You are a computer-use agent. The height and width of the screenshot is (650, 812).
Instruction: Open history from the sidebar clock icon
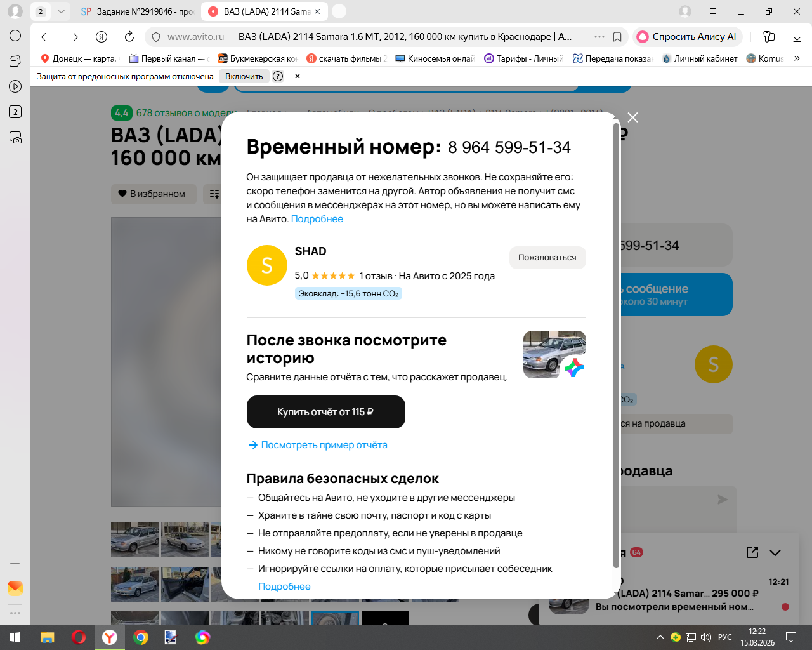coord(15,36)
